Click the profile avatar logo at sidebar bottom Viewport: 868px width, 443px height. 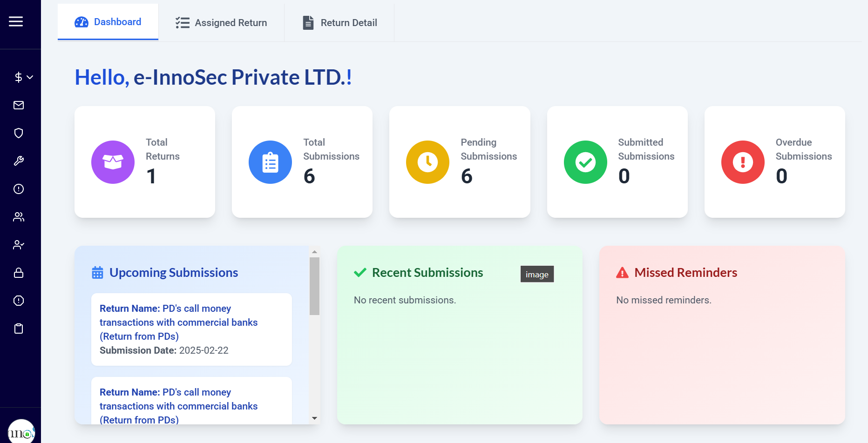coord(21,432)
